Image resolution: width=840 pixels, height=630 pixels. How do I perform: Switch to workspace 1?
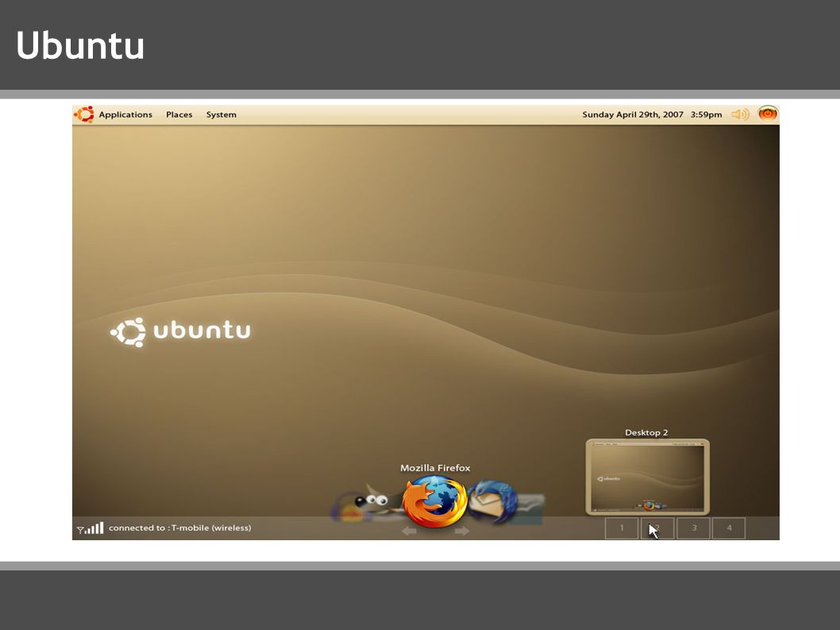622,528
